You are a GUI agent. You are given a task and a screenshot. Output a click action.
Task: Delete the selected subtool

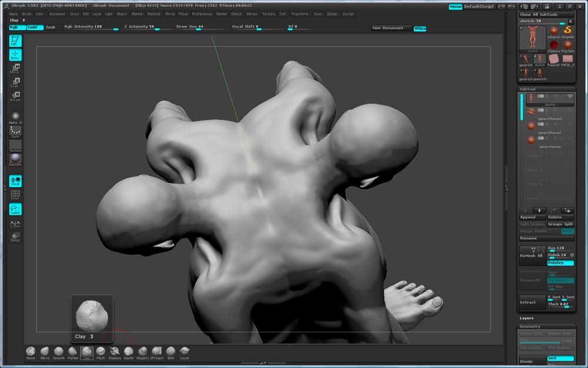coord(560,217)
